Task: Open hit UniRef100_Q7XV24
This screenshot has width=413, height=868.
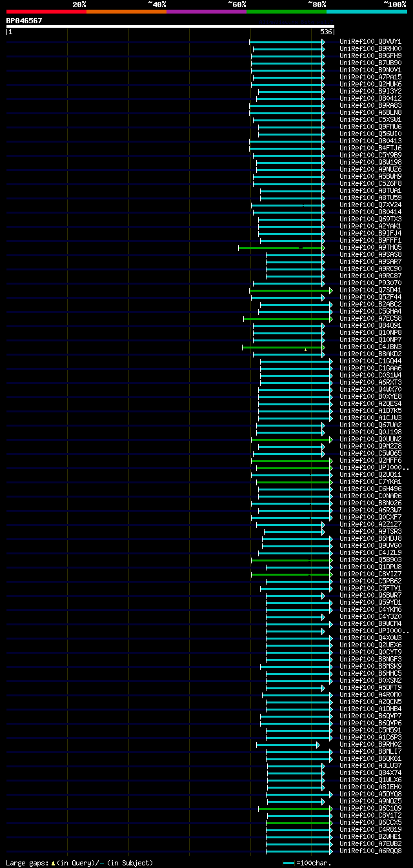Action: tap(370, 205)
